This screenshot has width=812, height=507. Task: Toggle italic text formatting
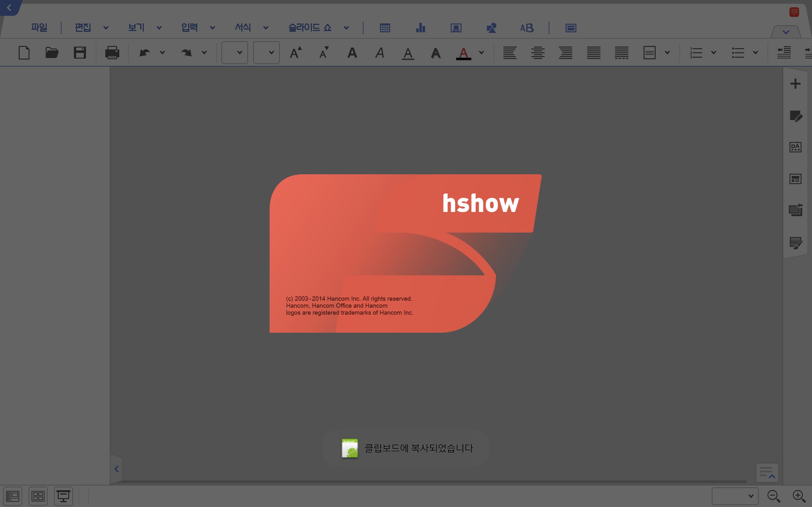tap(379, 53)
